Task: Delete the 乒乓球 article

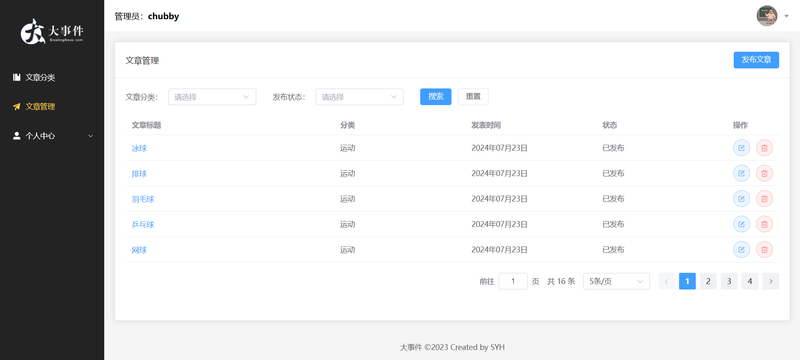Action: [764, 224]
